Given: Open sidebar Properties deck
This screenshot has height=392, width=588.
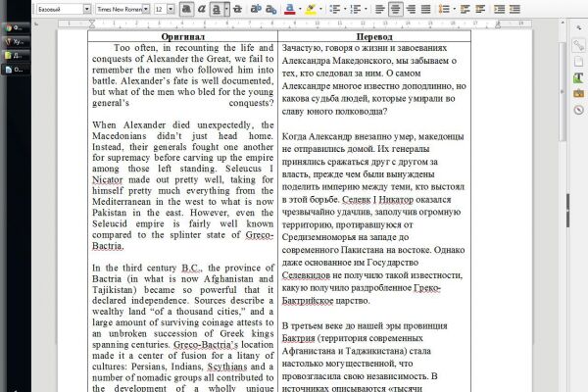Looking at the screenshot, I should [578, 45].
